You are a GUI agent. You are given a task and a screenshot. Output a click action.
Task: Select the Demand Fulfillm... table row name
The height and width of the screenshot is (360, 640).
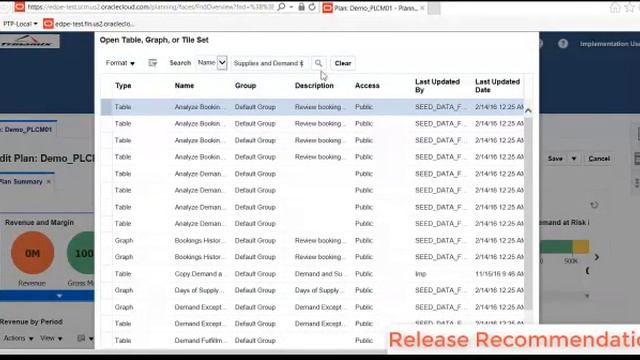(199, 340)
